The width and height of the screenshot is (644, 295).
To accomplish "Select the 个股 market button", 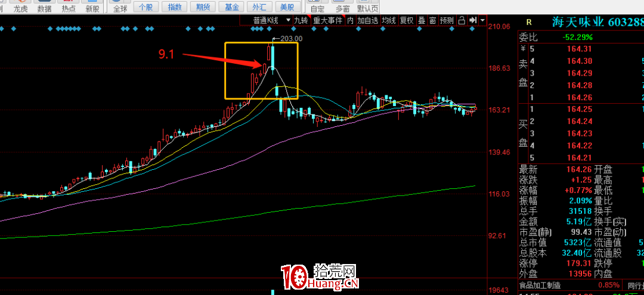I will [x=145, y=7].
